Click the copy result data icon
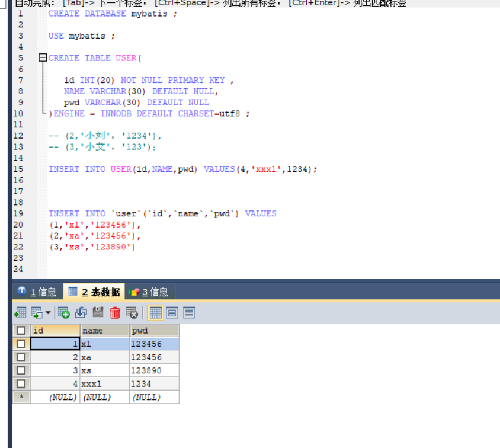Image resolution: width=500 pixels, height=448 pixels. (x=36, y=313)
